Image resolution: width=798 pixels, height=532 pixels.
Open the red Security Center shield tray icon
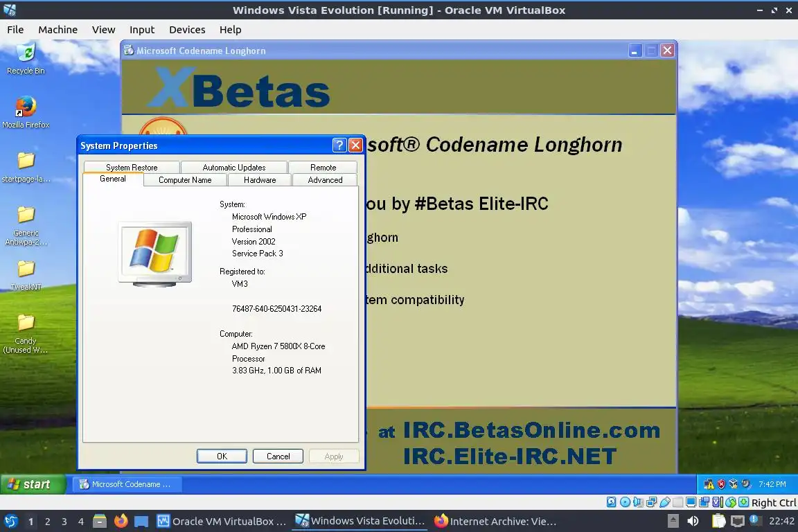click(720, 484)
